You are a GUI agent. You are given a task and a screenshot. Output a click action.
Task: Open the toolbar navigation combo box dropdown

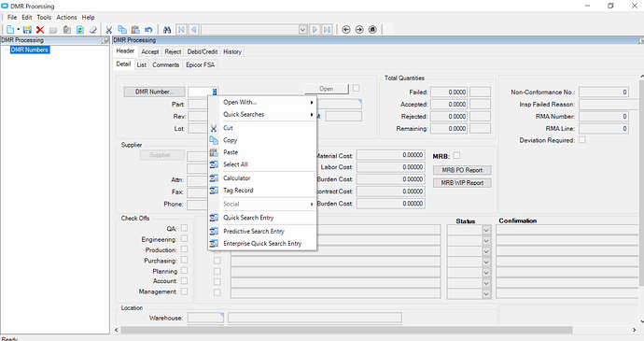[x=302, y=30]
